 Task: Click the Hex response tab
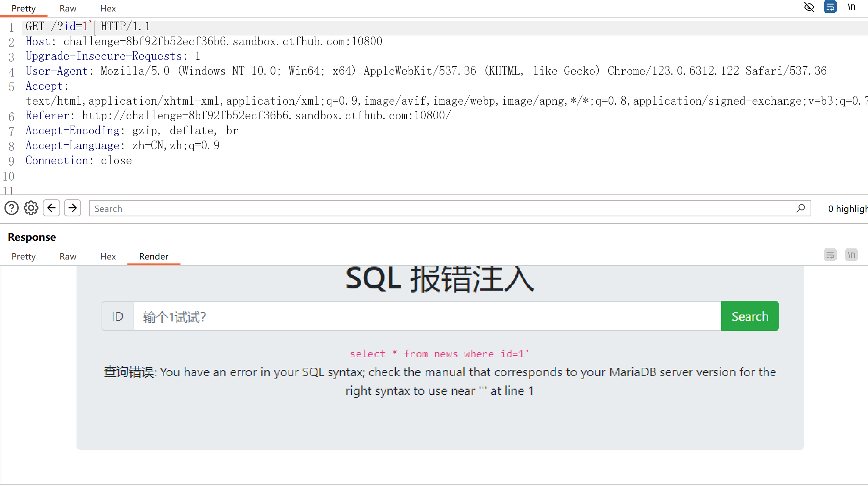107,256
